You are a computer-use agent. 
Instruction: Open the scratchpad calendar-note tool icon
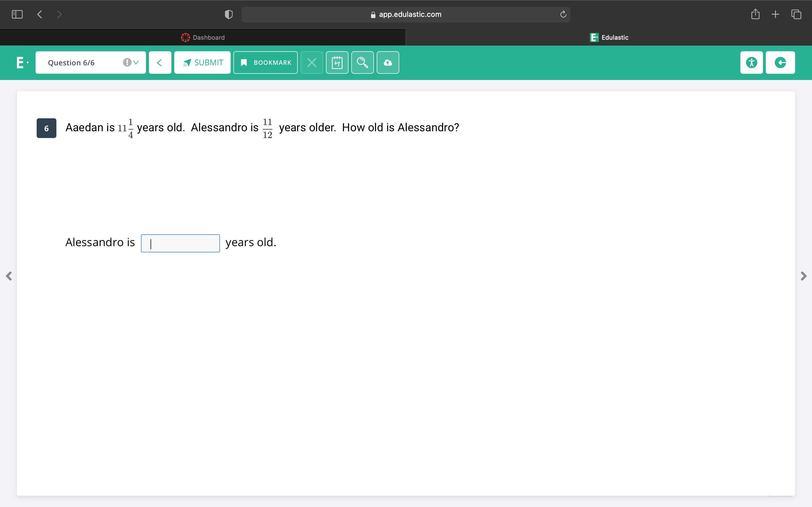pyautogui.click(x=337, y=63)
